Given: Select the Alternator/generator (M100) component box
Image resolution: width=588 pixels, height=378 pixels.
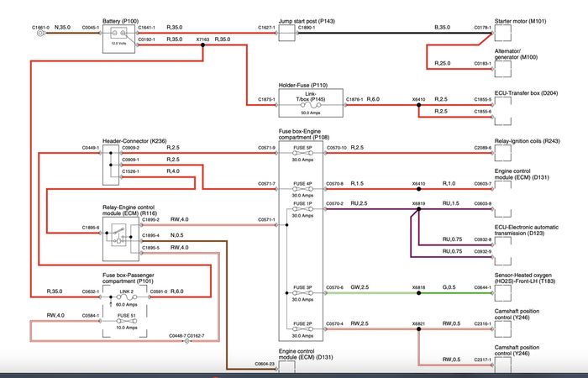Looking at the screenshot, I should click(x=503, y=69).
